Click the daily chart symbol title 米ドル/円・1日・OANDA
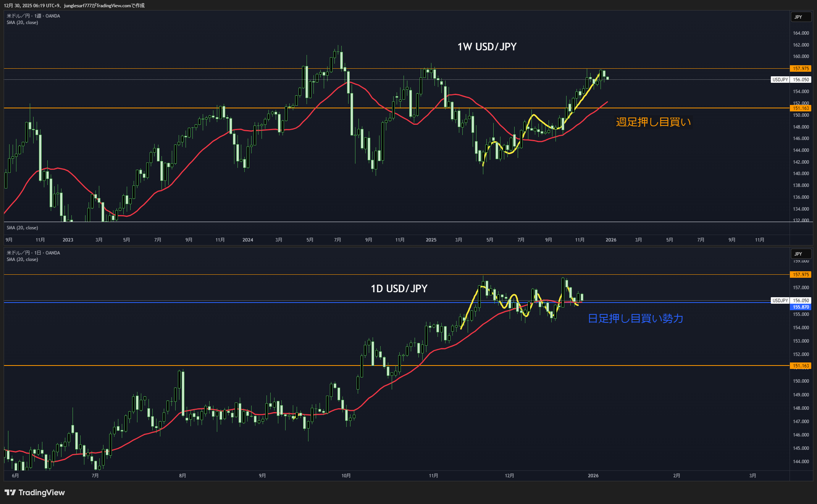Viewport: 817px width, 504px height. click(33, 253)
